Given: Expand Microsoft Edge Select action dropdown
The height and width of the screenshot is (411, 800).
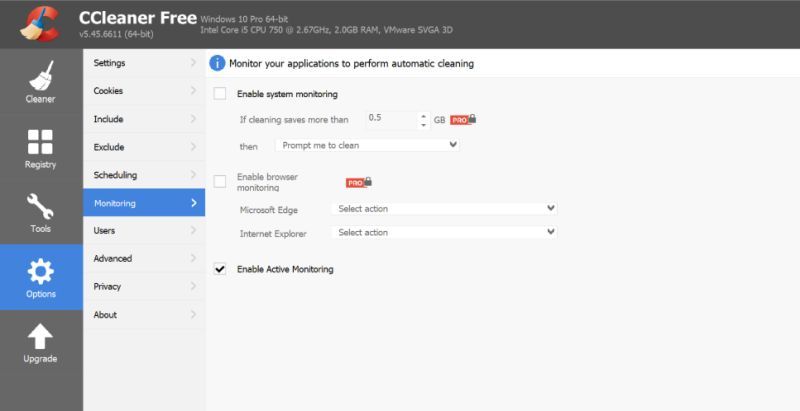Looking at the screenshot, I should tap(444, 209).
